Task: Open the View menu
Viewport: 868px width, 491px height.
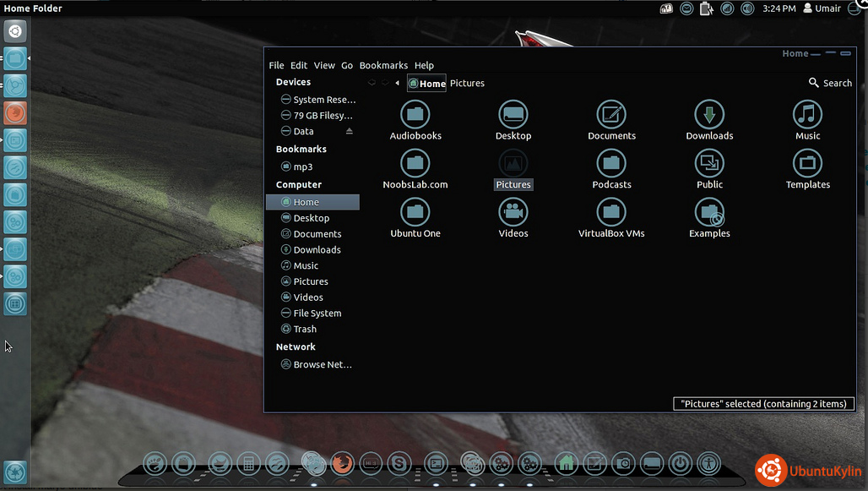Action: [324, 65]
